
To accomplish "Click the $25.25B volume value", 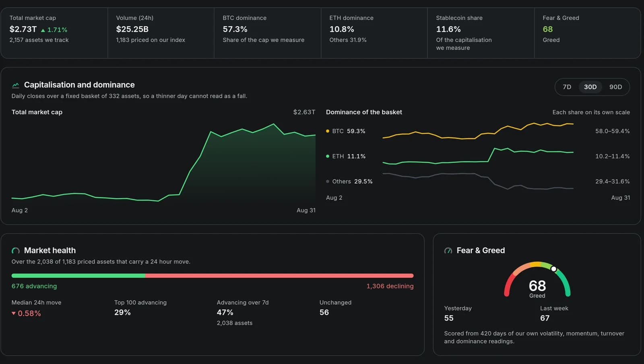I will pyautogui.click(x=132, y=29).
